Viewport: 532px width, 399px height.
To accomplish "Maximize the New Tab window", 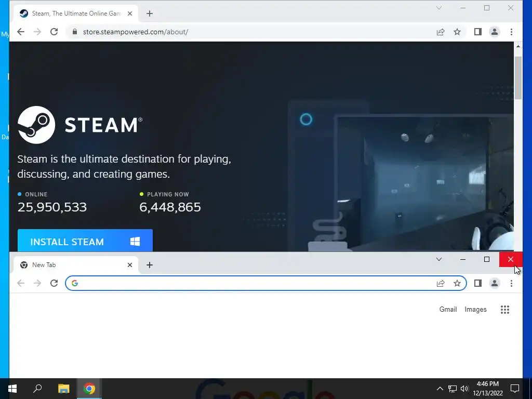I will click(487, 259).
